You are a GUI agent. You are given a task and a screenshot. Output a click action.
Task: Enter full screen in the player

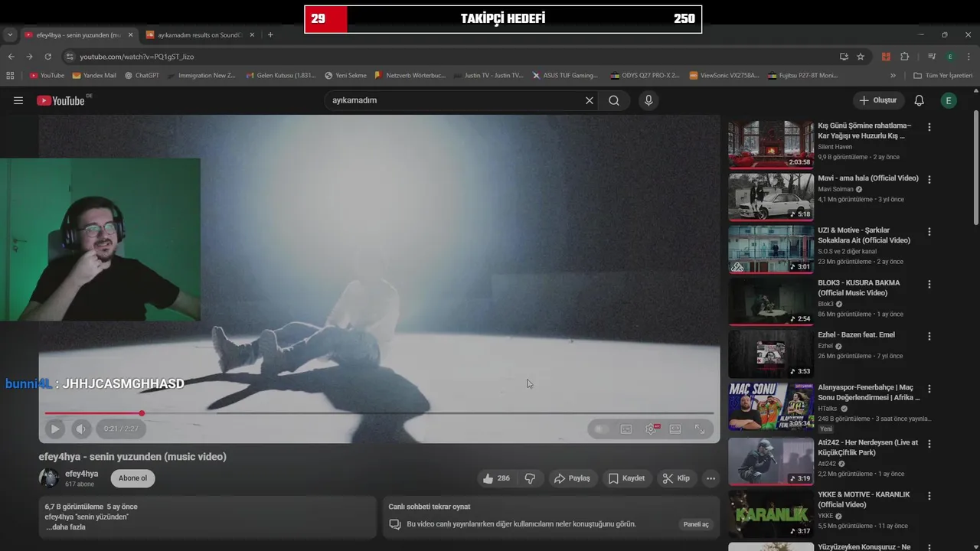point(700,429)
